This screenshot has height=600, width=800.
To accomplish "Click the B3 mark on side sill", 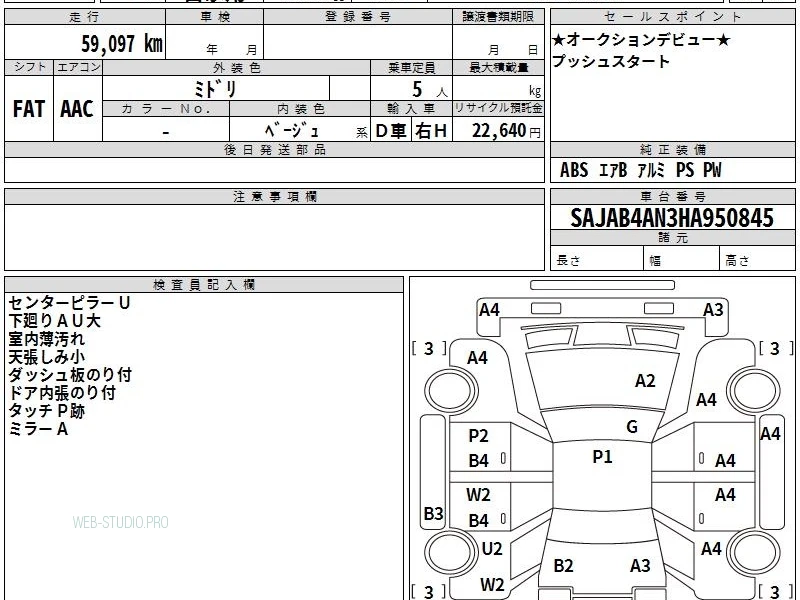I will point(433,513).
